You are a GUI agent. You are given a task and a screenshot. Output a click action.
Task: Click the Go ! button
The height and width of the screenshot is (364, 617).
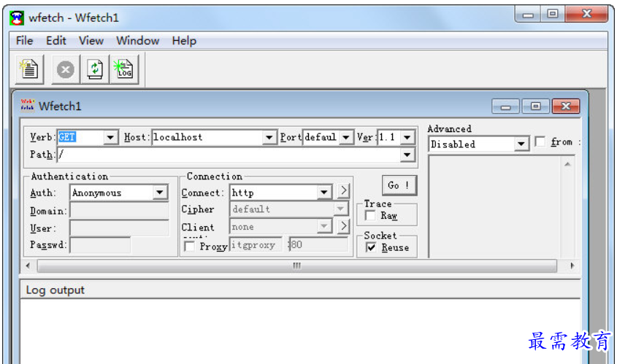399,185
